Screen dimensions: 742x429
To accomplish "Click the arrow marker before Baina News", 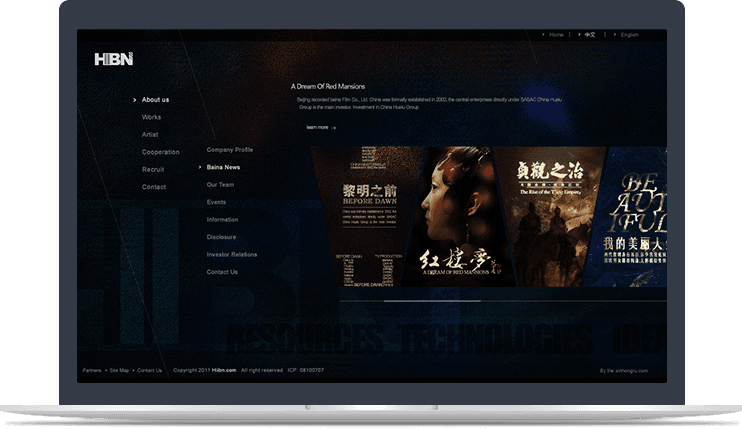I will click(199, 167).
